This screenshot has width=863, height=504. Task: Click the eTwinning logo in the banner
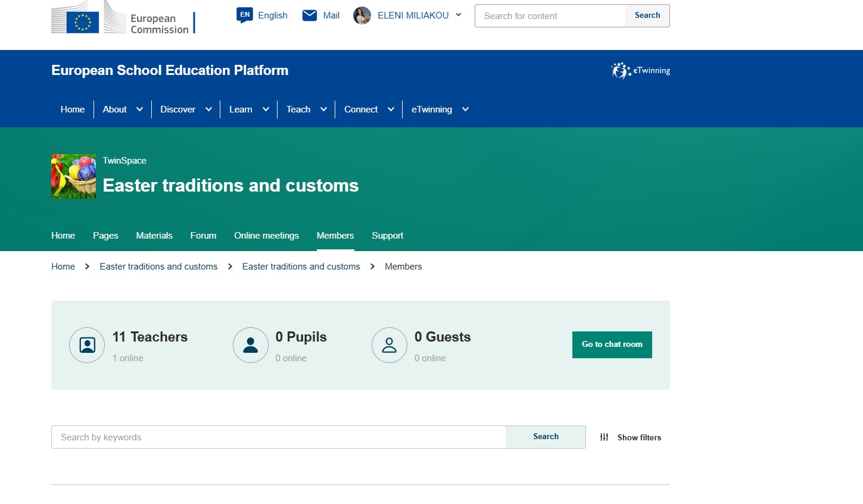pos(640,71)
